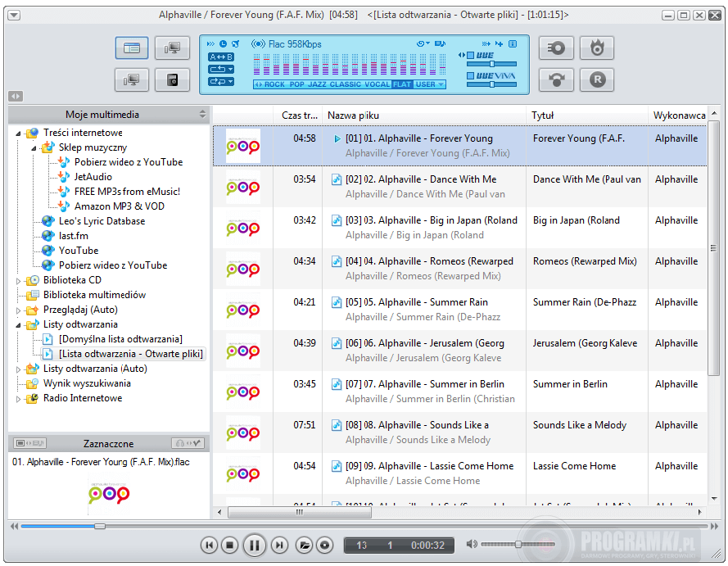Open the repeat mode dropdown
Screen dimensions: 728x566
pos(221,69)
